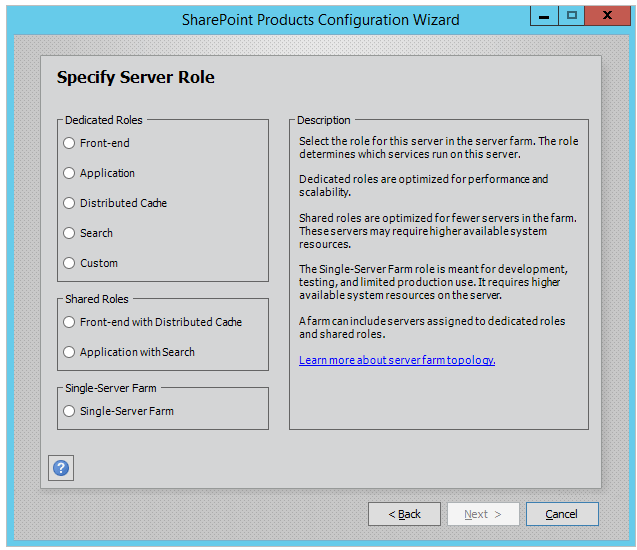This screenshot has width=637, height=550.
Task: Click the Description group label
Action: [324, 120]
